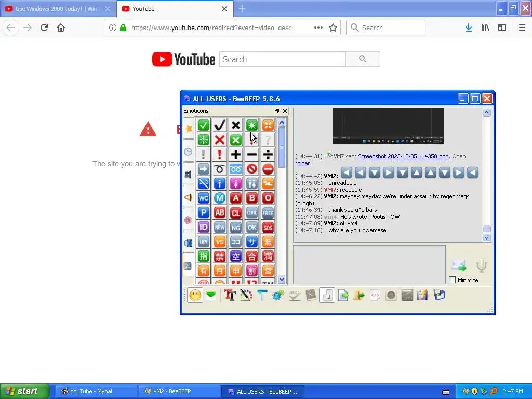Open Firefox downloads arrow
The image size is (532, 399).
click(469, 28)
